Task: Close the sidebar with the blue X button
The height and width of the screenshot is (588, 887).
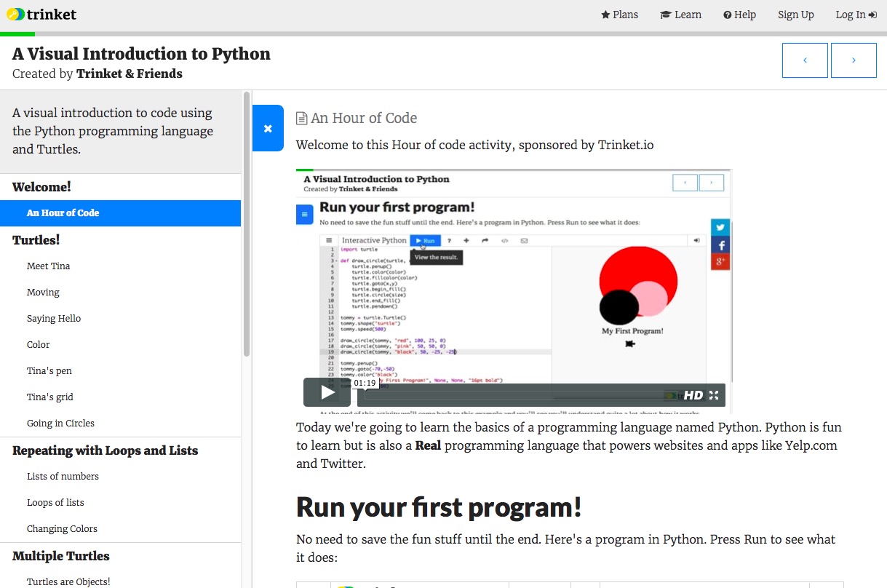Action: pos(268,128)
